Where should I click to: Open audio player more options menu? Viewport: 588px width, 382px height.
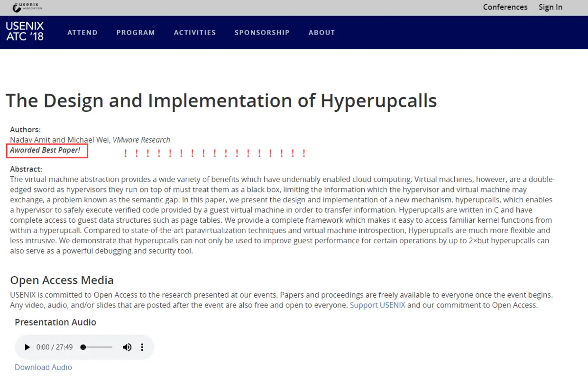coord(142,347)
